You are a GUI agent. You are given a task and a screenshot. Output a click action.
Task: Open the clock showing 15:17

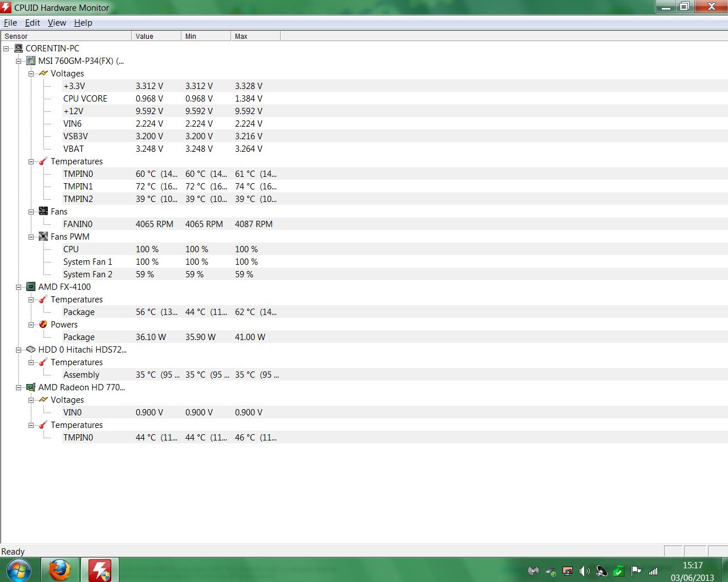coord(693,571)
